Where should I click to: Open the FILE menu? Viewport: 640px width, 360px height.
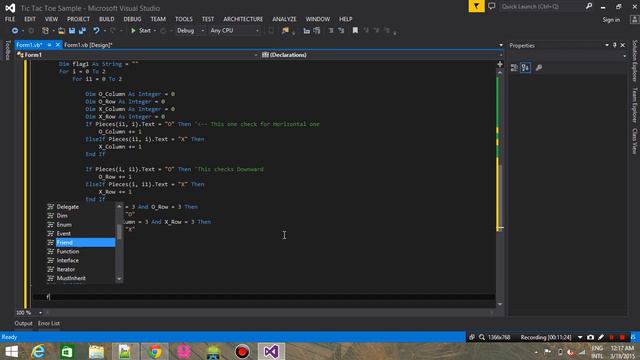click(x=10, y=19)
